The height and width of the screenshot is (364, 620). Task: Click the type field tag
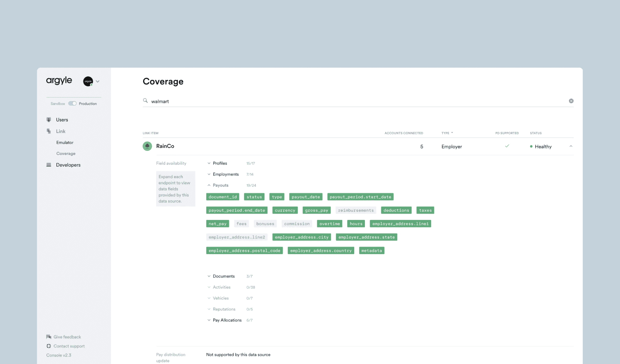277,197
